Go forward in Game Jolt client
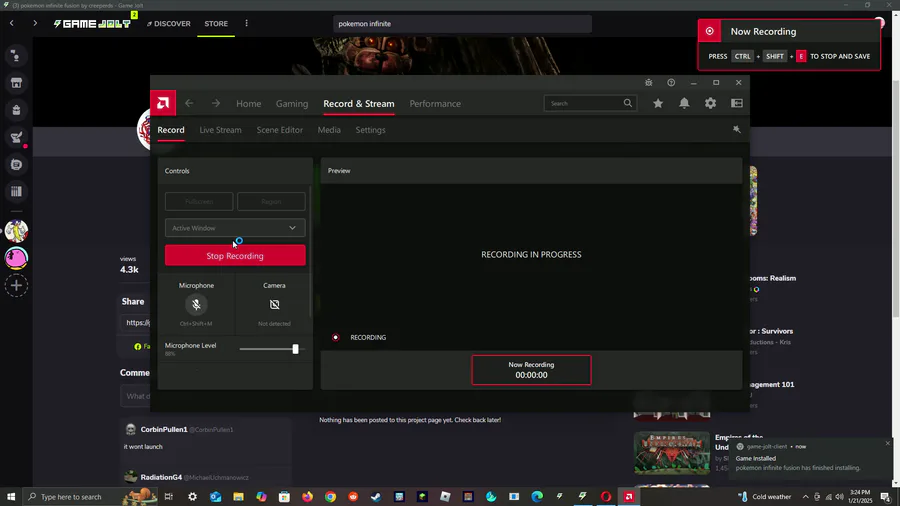 35,24
